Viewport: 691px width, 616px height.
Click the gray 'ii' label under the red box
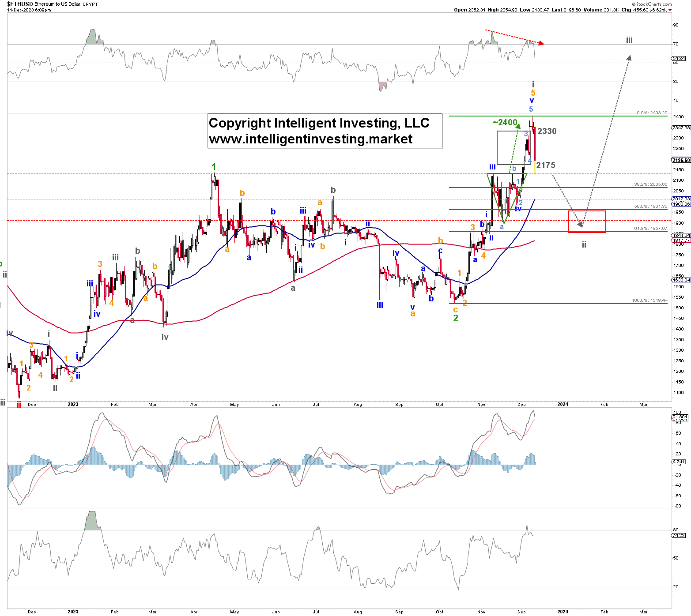click(x=584, y=244)
